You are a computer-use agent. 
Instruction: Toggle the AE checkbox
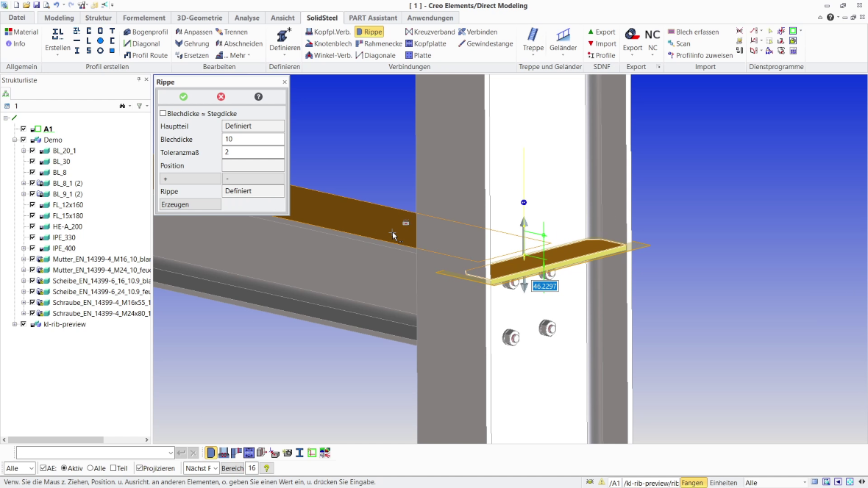point(43,468)
